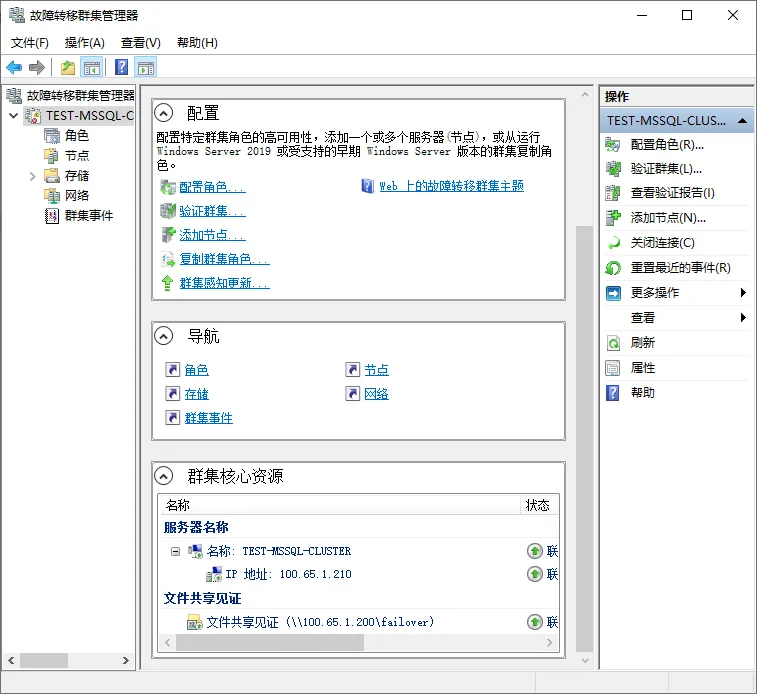Select 节点 in the left tree
The width and height of the screenshot is (757, 694).
click(77, 155)
